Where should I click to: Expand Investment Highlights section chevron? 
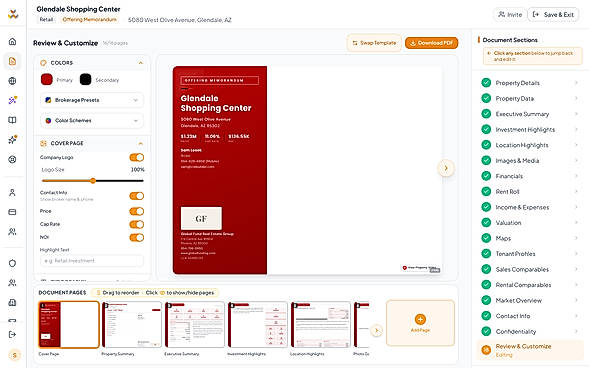point(576,129)
